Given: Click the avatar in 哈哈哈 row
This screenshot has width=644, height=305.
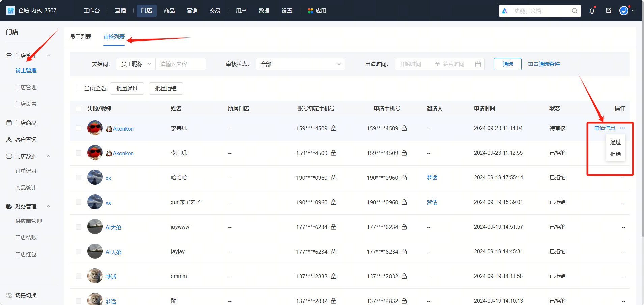Looking at the screenshot, I should [95, 177].
